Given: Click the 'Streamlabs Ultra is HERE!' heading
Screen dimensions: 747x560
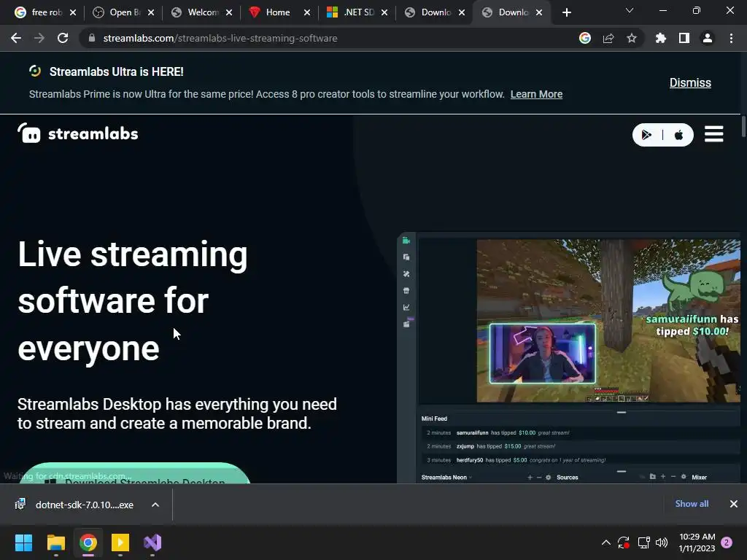Looking at the screenshot, I should [x=117, y=72].
